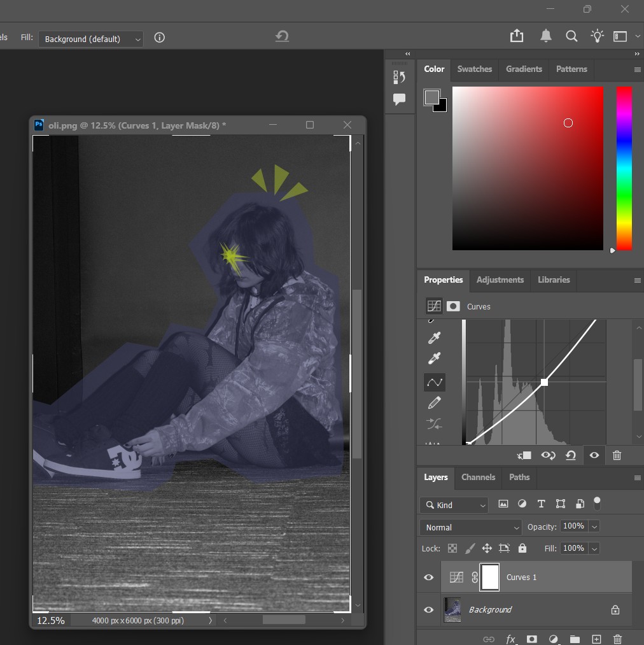The height and width of the screenshot is (645, 644).
Task: Click the lock all padlock icon
Action: [522, 548]
